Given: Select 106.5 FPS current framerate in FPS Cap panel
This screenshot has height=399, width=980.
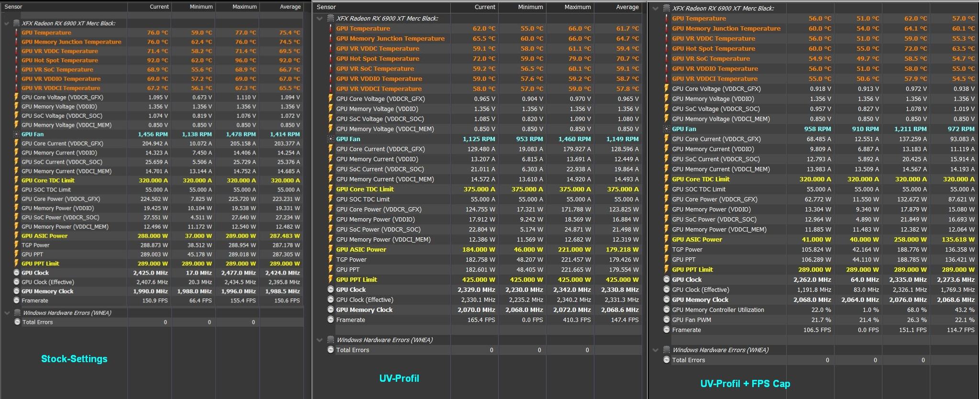Looking at the screenshot, I should point(817,330).
